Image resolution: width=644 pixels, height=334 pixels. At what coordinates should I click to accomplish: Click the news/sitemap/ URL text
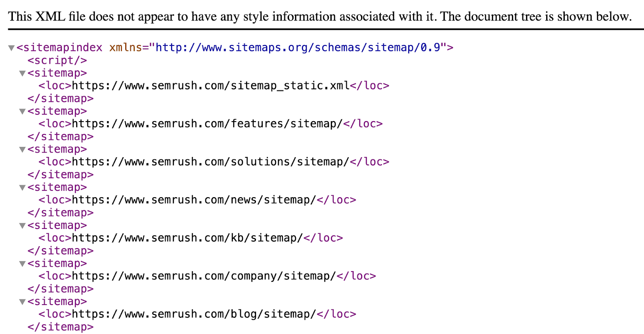tap(194, 200)
